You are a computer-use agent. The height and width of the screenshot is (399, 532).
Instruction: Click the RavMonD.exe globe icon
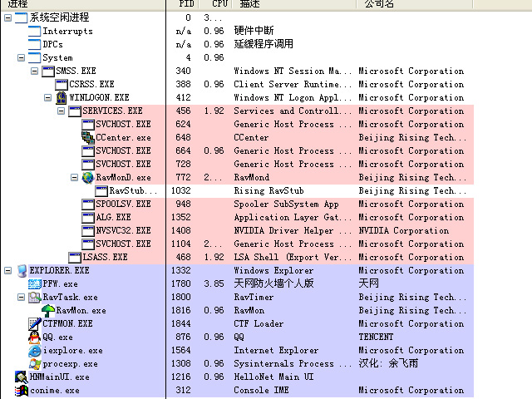pyautogui.click(x=88, y=177)
